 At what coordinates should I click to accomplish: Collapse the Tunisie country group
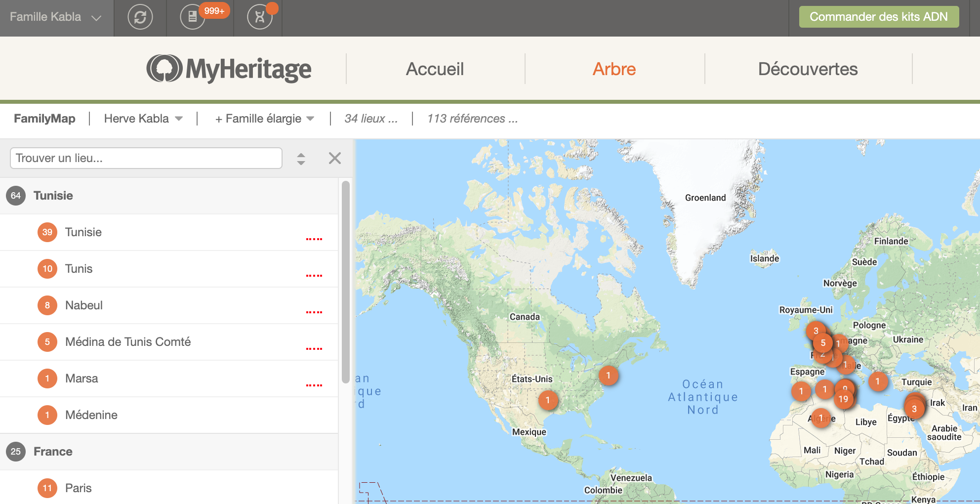(169, 196)
